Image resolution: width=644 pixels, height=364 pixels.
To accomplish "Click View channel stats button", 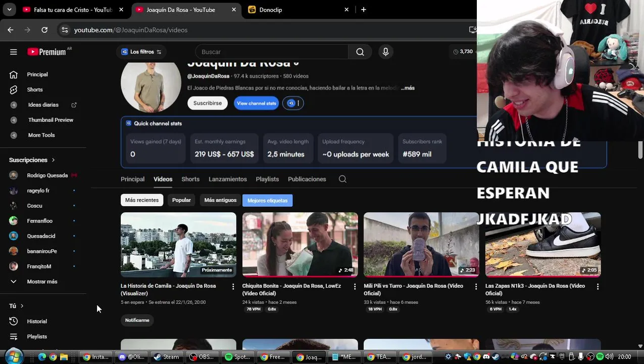I will point(257,103).
